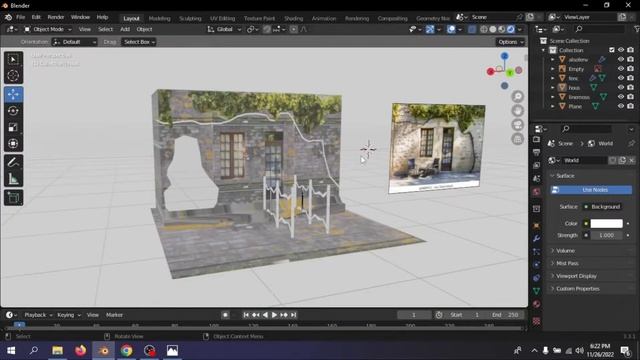Hide the Collection in viewport
The height and width of the screenshot is (360, 640).
(x=621, y=50)
